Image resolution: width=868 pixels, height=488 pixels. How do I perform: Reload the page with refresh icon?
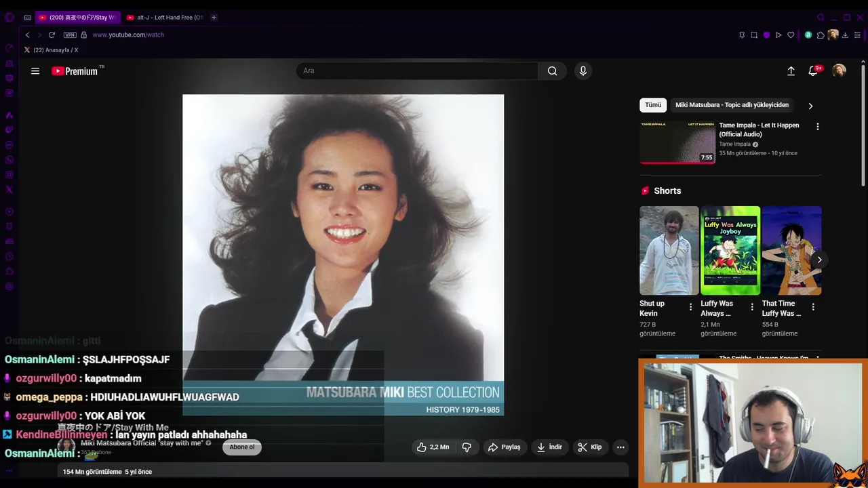(52, 35)
